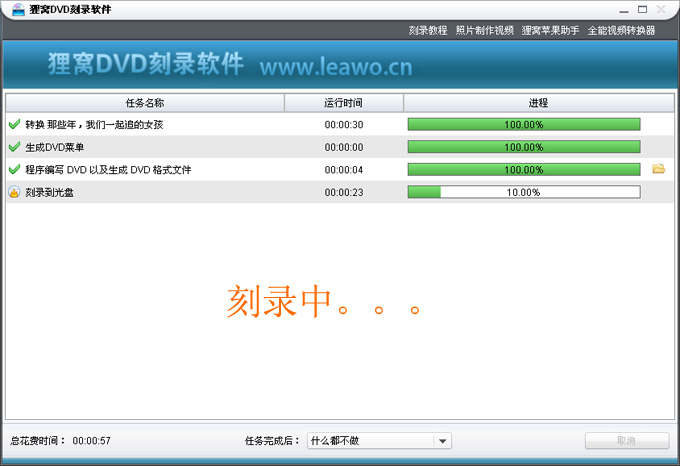Select the 刻录到光盘 task row

[340, 192]
